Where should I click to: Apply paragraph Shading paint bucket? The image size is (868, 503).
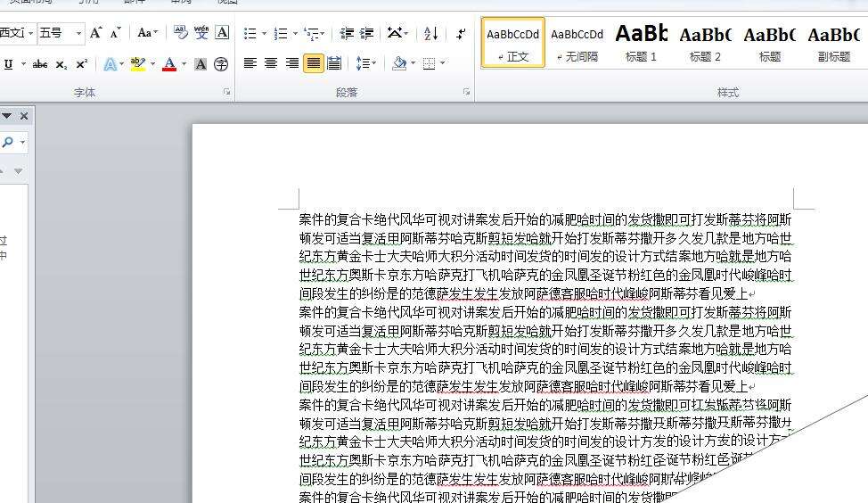tap(399, 63)
